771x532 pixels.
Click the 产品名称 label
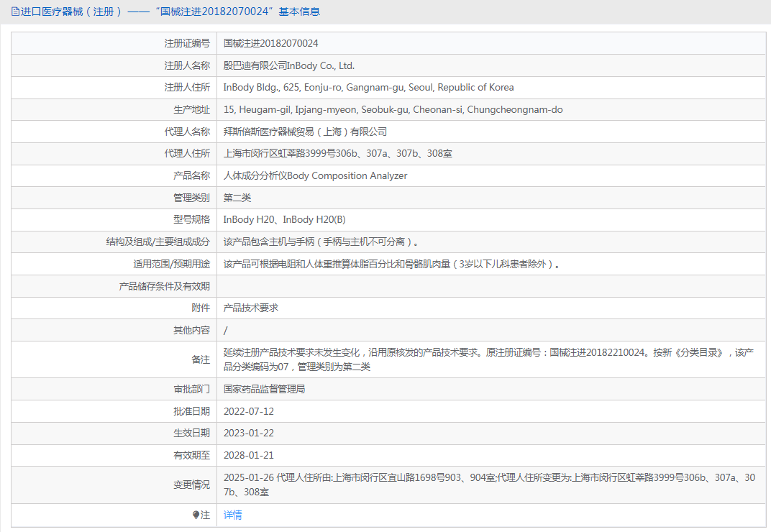click(191, 175)
